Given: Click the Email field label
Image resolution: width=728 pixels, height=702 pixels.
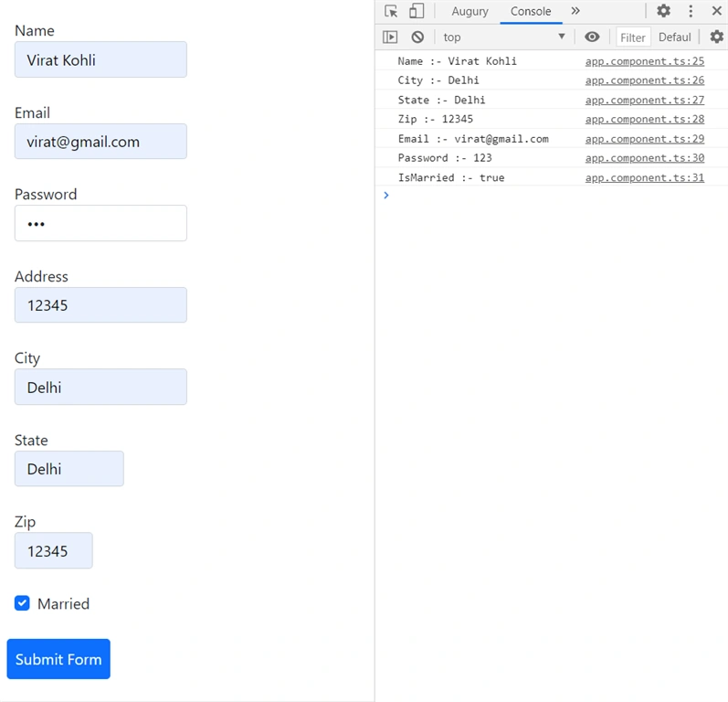Looking at the screenshot, I should (32, 112).
